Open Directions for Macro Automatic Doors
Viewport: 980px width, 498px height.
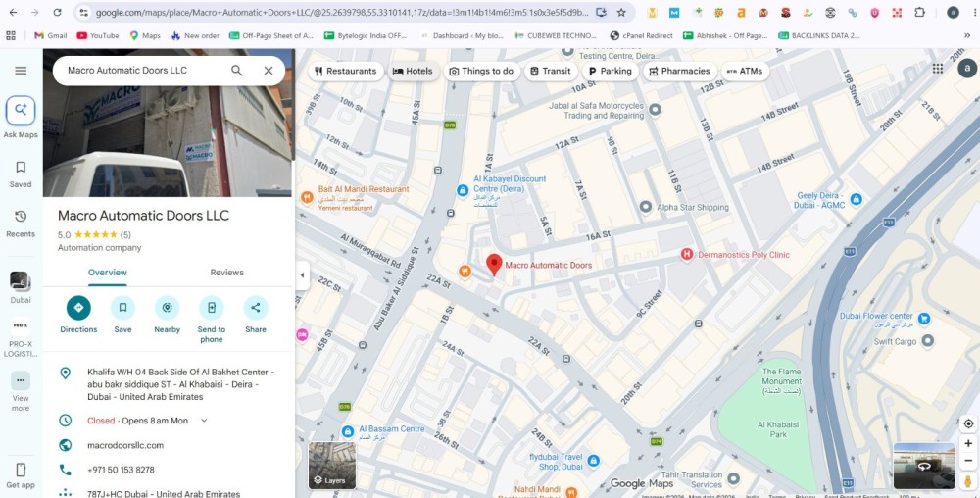[78, 308]
